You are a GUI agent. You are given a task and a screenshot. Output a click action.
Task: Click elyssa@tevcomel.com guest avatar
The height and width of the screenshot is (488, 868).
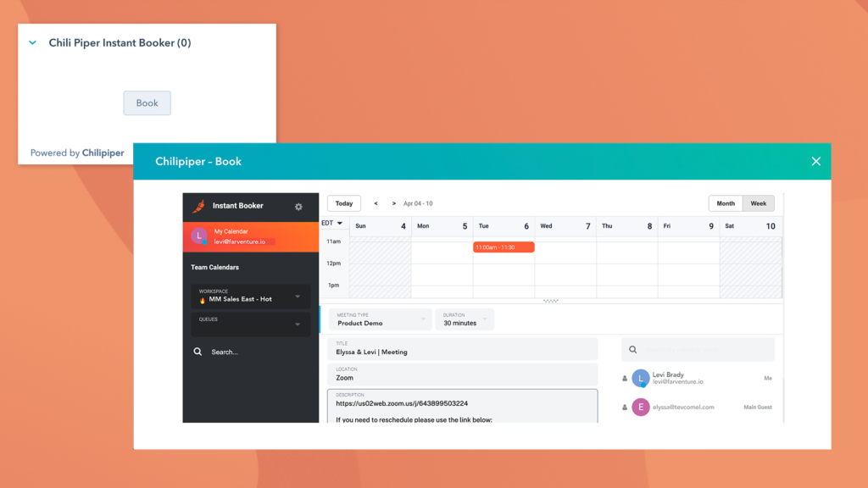(x=641, y=408)
